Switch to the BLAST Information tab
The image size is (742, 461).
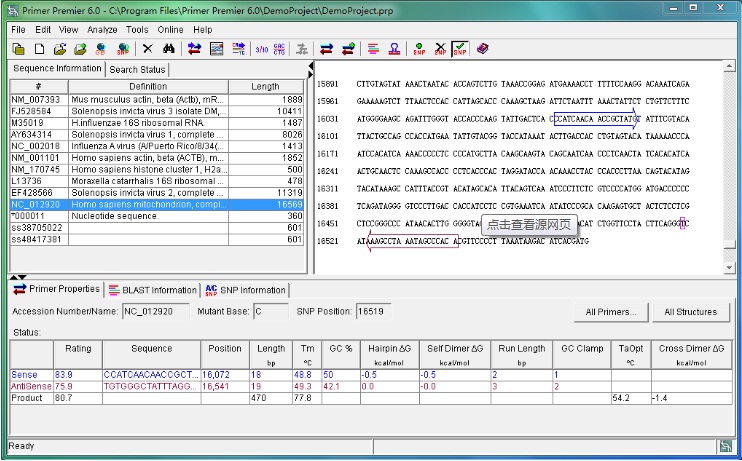[153, 290]
